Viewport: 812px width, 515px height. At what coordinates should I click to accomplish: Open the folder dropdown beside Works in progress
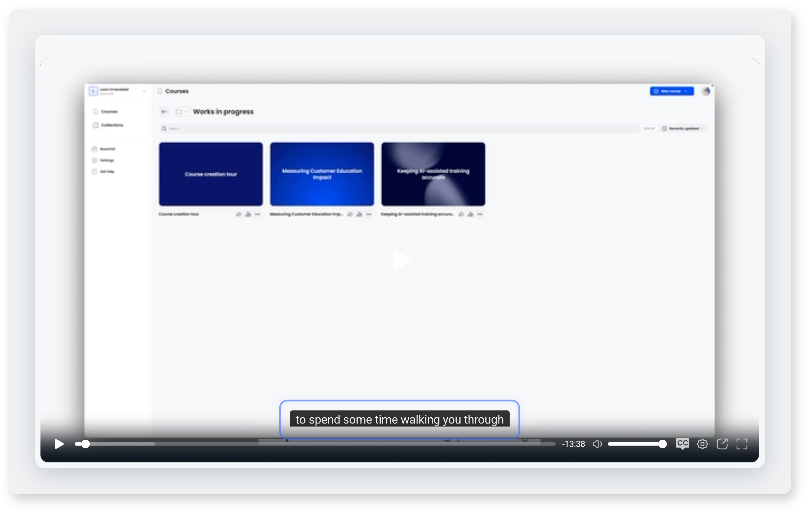[182, 111]
